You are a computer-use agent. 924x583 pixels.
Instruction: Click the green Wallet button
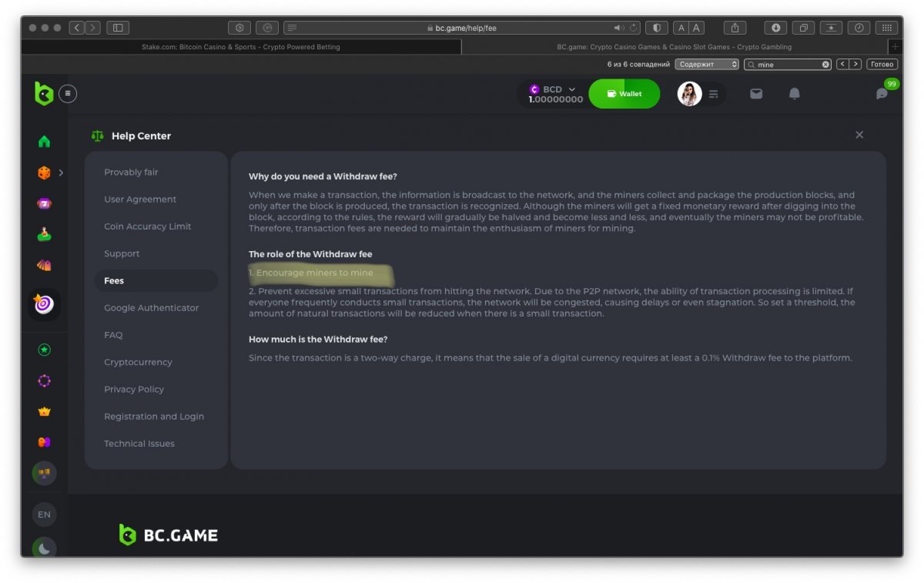pyautogui.click(x=624, y=94)
